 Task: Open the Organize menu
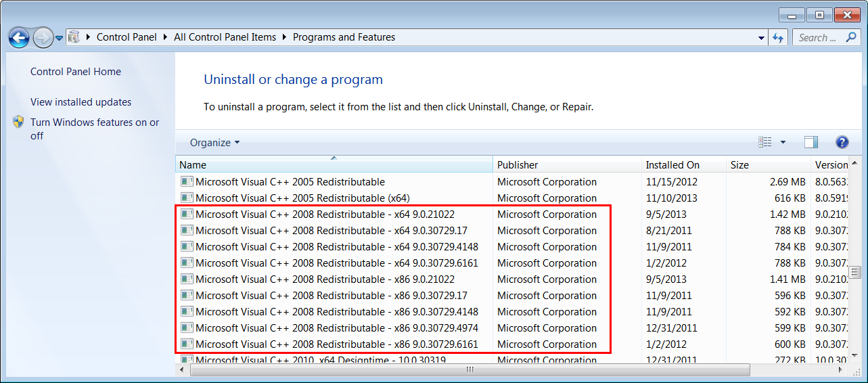[x=214, y=143]
